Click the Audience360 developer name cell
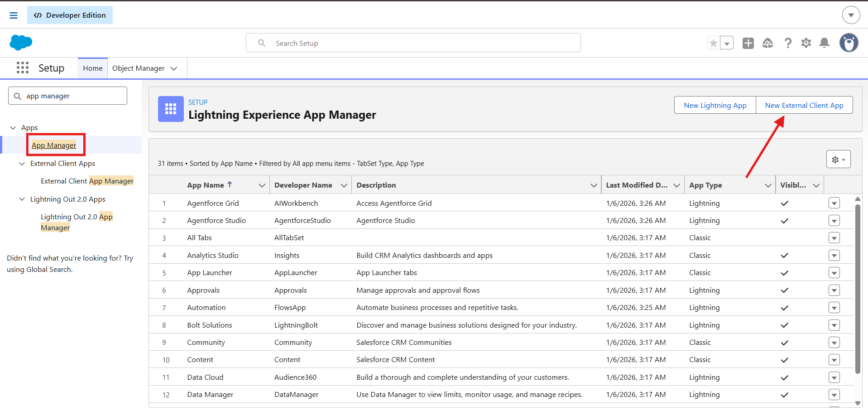 [x=295, y=377]
